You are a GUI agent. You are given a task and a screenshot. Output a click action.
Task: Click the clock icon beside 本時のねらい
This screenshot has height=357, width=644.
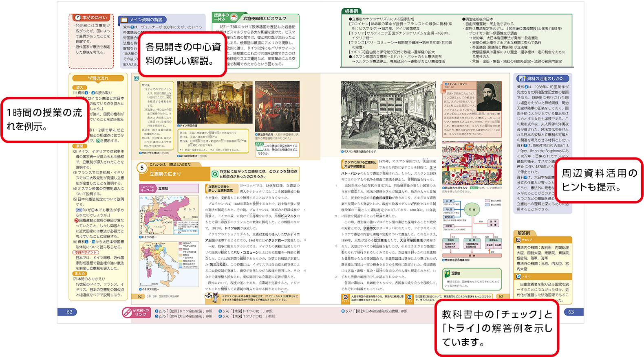point(77,18)
